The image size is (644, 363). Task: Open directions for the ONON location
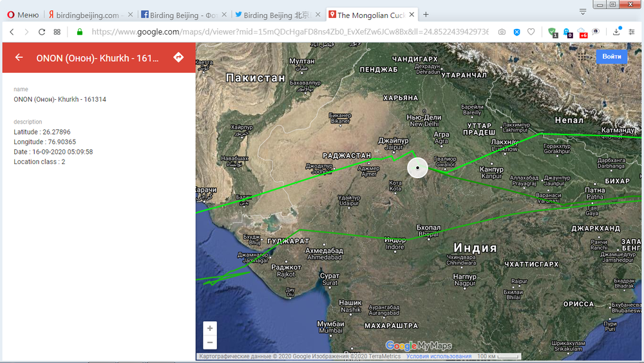click(x=179, y=58)
